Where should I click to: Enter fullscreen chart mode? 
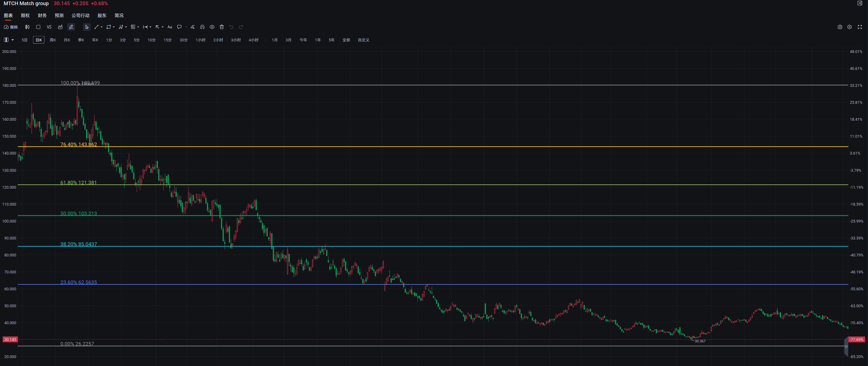pyautogui.click(x=860, y=27)
